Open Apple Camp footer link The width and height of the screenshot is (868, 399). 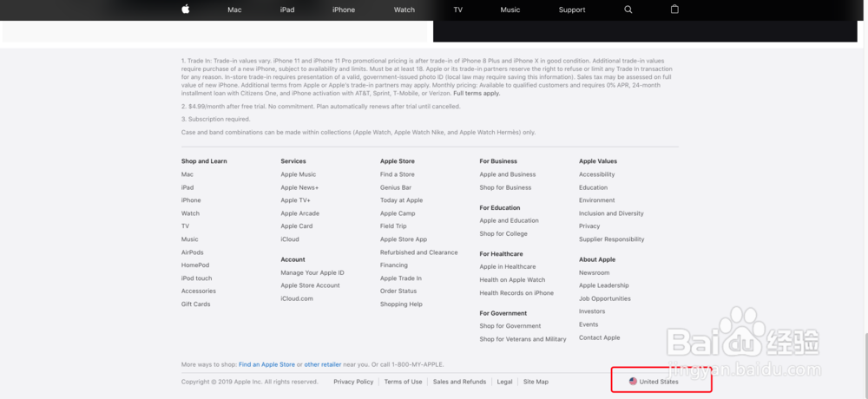click(398, 213)
